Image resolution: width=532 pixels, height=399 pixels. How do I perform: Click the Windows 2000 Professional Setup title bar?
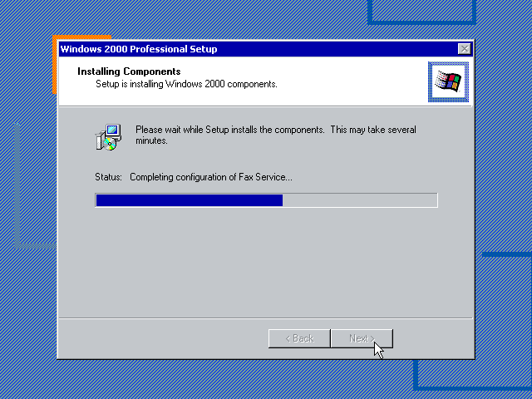click(x=258, y=49)
